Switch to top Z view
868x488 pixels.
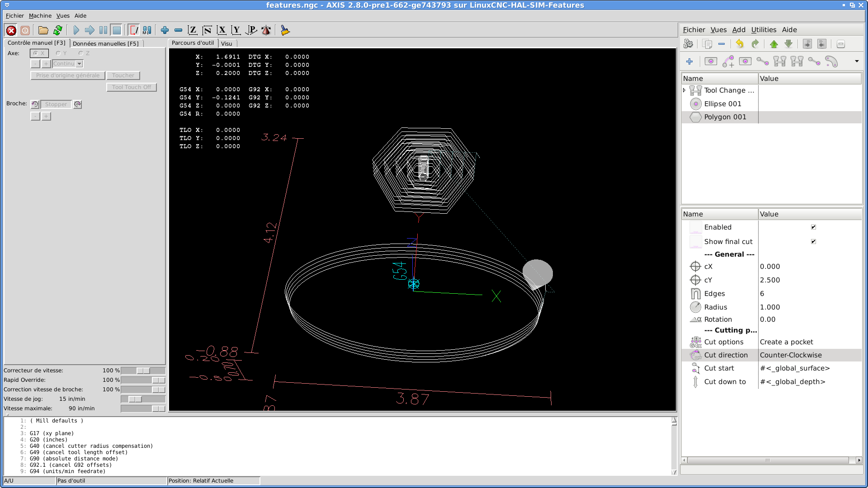click(193, 30)
